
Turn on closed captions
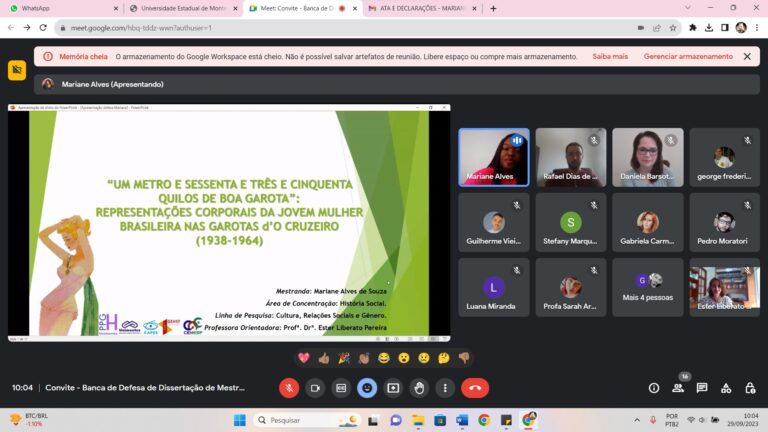click(x=341, y=388)
